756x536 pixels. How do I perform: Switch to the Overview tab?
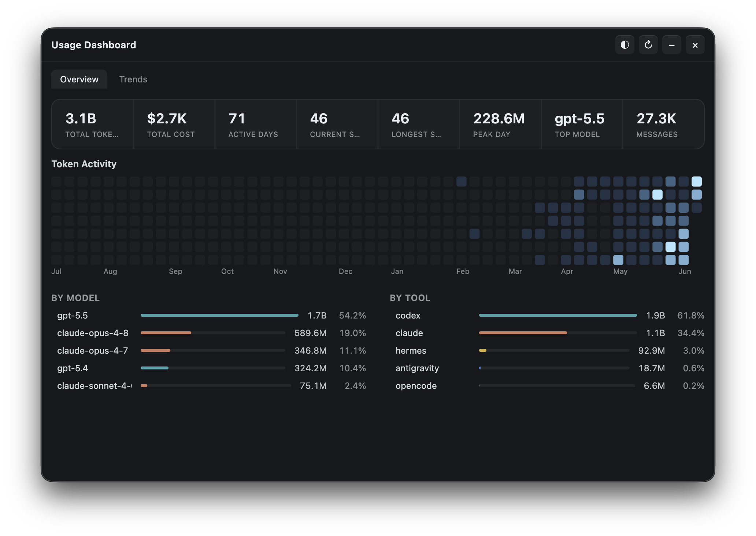[79, 79]
